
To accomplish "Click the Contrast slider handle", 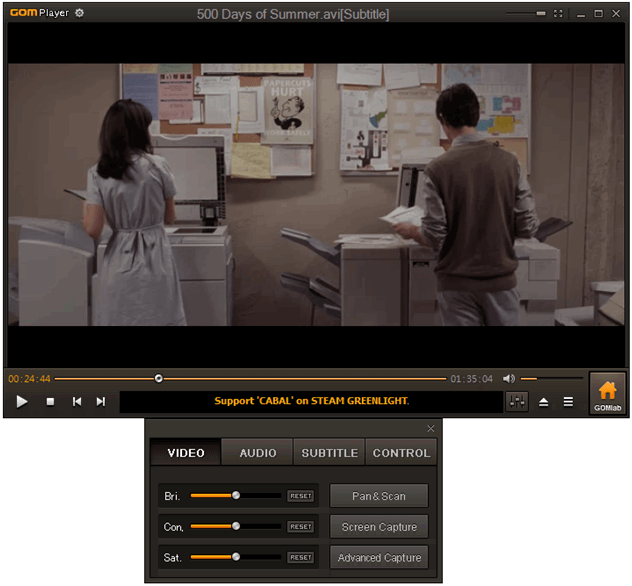I will coord(236,526).
